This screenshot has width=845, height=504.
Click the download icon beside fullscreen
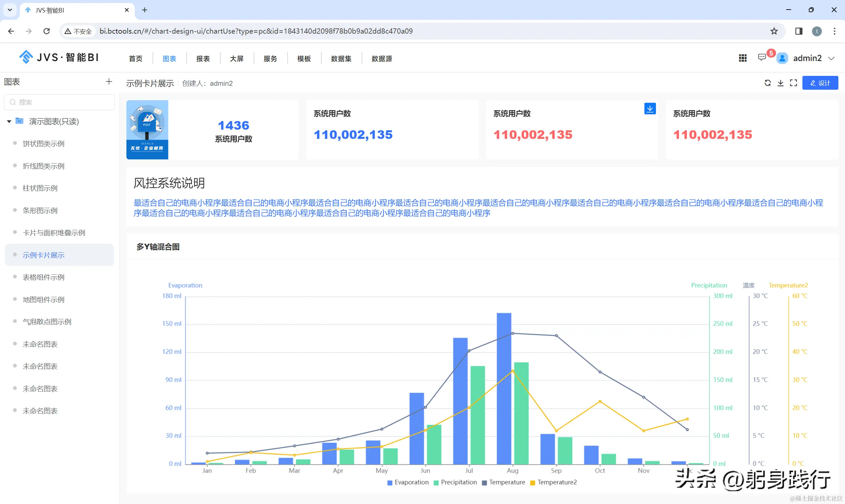pyautogui.click(x=780, y=83)
